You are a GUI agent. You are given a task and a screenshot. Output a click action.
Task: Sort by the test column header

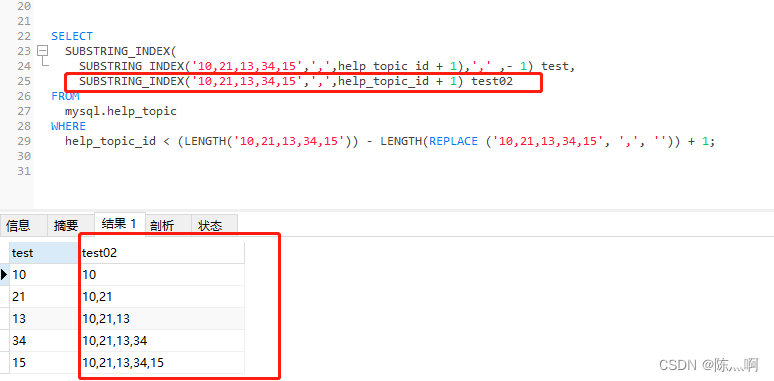[x=44, y=253]
